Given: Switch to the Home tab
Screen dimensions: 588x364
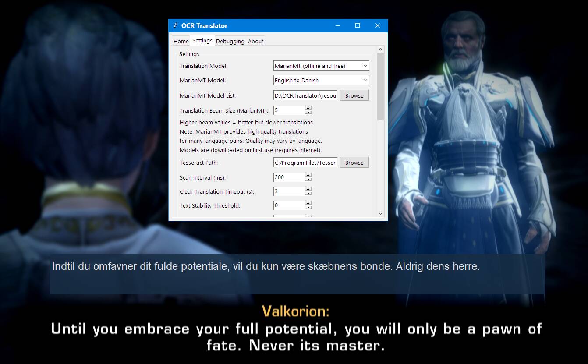Looking at the screenshot, I should (181, 41).
